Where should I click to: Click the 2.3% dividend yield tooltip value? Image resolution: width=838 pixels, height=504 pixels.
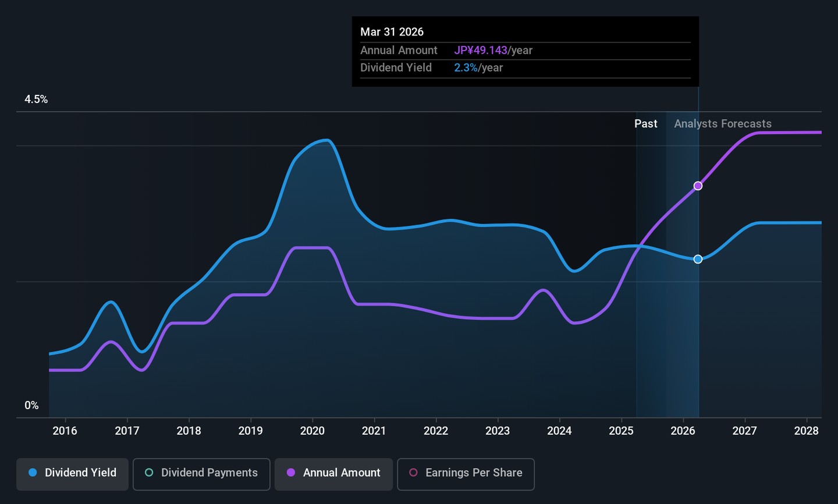tap(466, 68)
